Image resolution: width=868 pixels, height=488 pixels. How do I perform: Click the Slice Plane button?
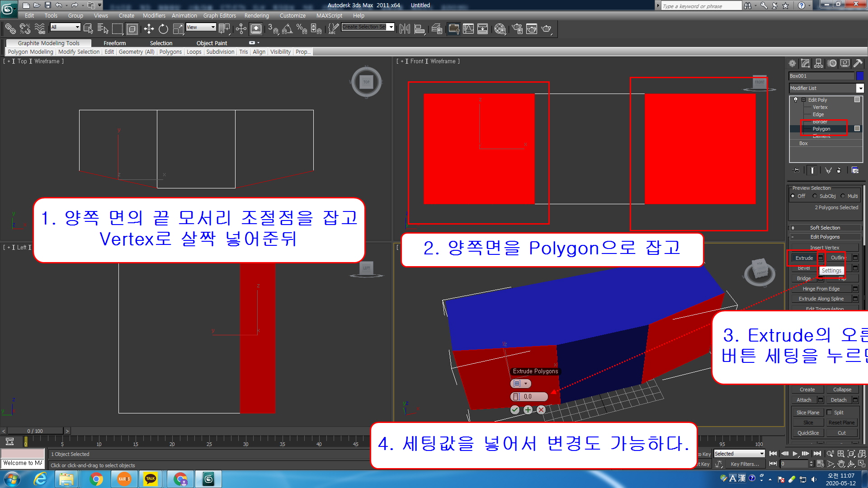click(807, 413)
